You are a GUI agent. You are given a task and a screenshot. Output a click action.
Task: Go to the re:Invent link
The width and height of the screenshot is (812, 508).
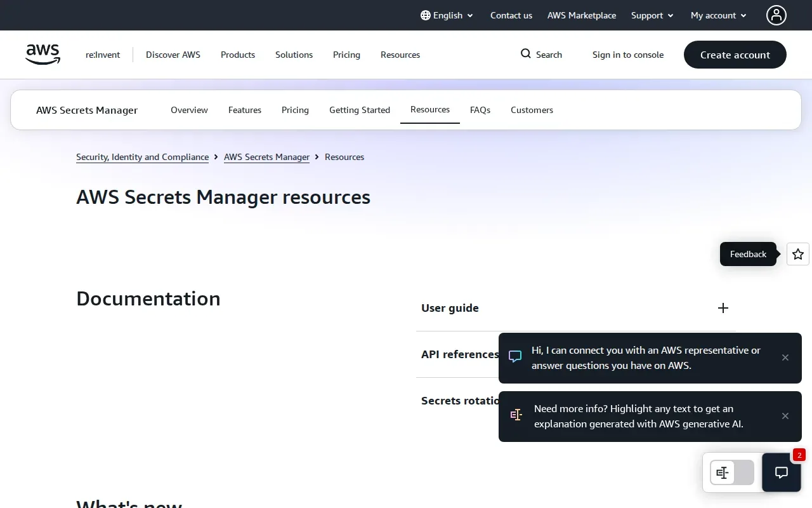[103, 55]
